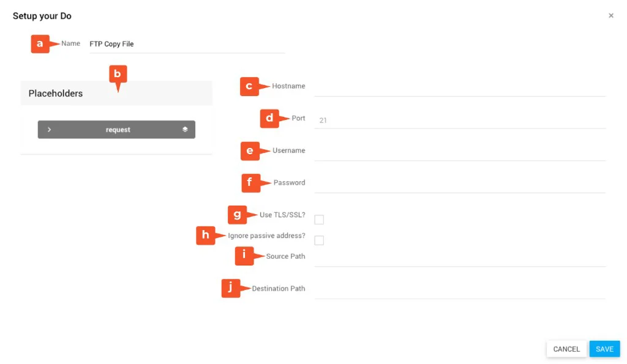The image size is (627, 364).
Task: Click the Save button
Action: pos(604,349)
